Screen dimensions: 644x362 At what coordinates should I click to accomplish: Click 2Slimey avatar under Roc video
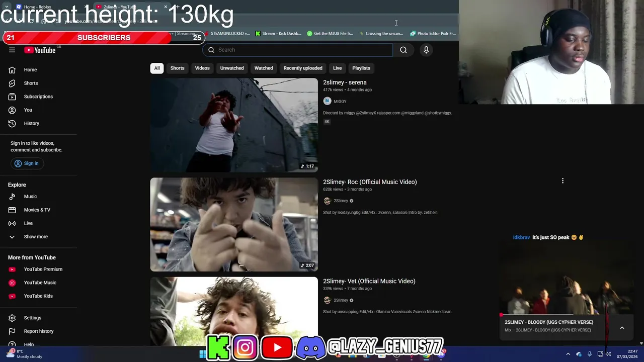click(327, 201)
